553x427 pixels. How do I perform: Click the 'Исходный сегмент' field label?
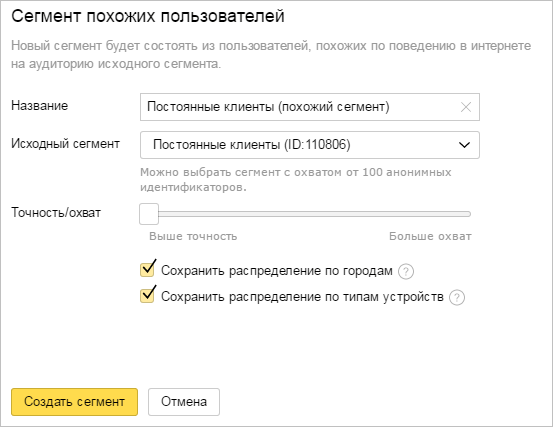[66, 144]
